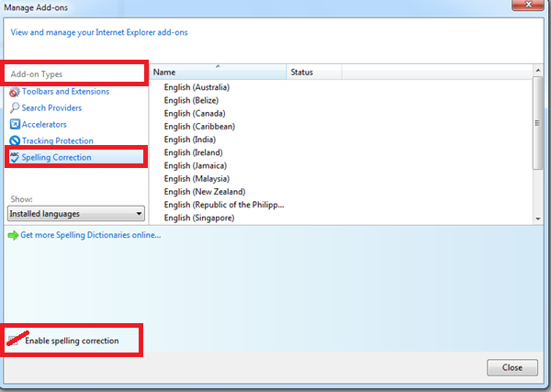Toggle Enable spelling correction checkbox
The height and width of the screenshot is (392, 551).
click(x=13, y=341)
